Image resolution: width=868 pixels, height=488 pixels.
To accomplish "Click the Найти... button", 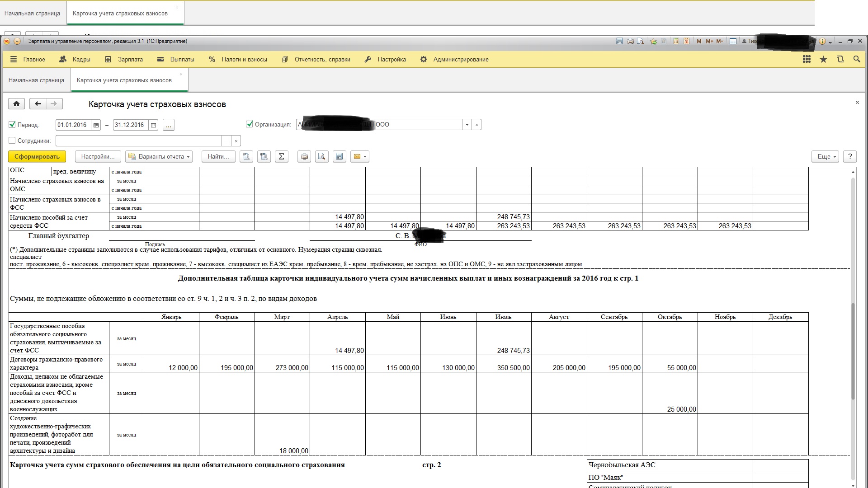I will tap(218, 156).
